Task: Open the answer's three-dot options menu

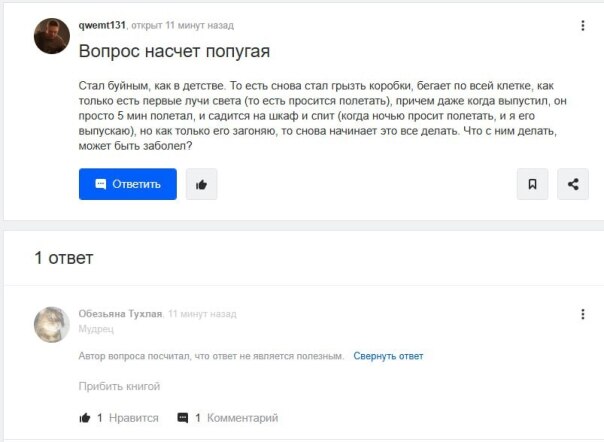Action: 583,314
